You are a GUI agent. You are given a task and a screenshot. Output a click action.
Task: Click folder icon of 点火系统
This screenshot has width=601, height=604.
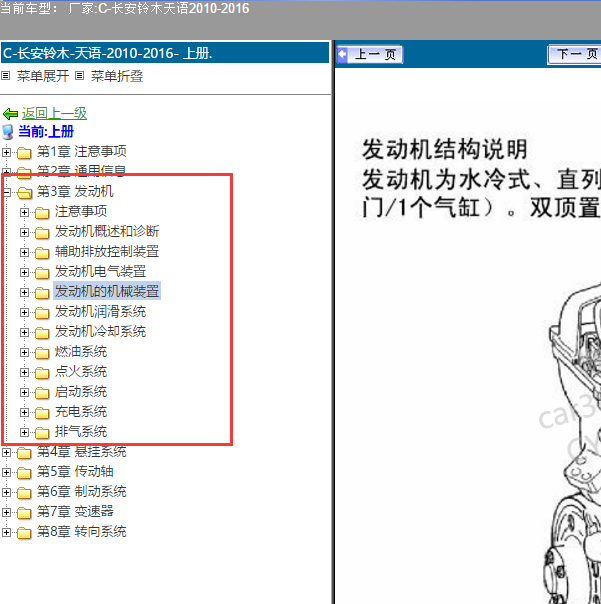pos(42,373)
